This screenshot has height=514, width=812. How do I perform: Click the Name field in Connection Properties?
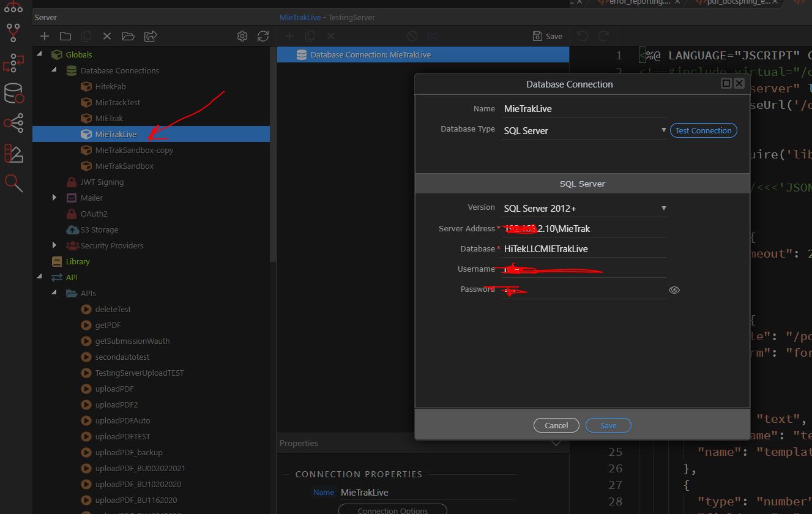426,493
